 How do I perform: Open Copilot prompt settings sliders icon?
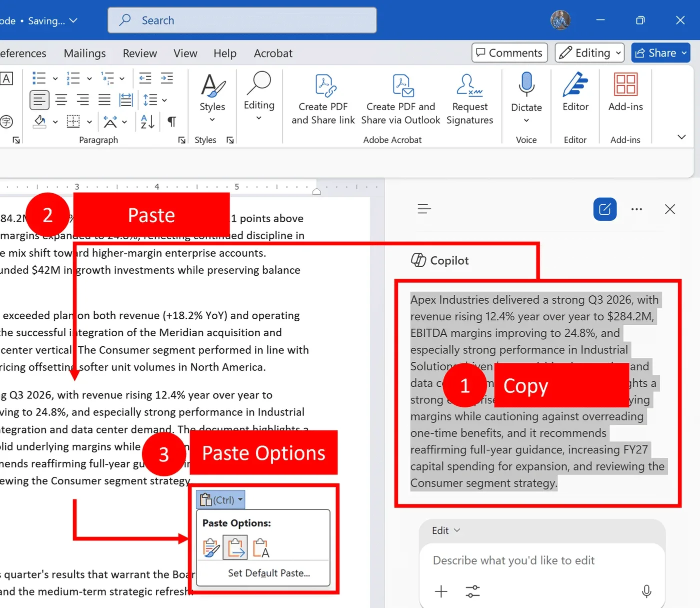[472, 591]
